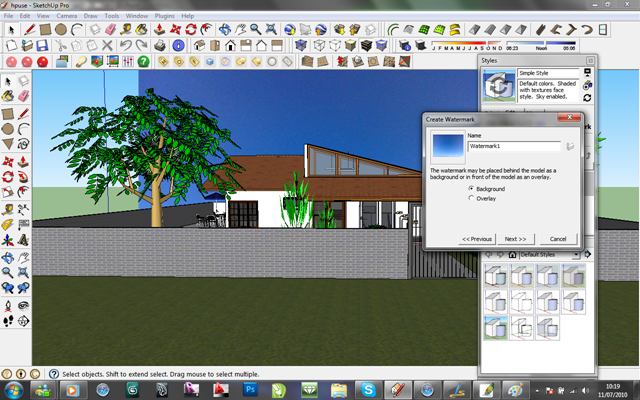Screen dimensions: 640x400
Task: Select the Polygon tool in left toolbar
Action: click(8, 144)
